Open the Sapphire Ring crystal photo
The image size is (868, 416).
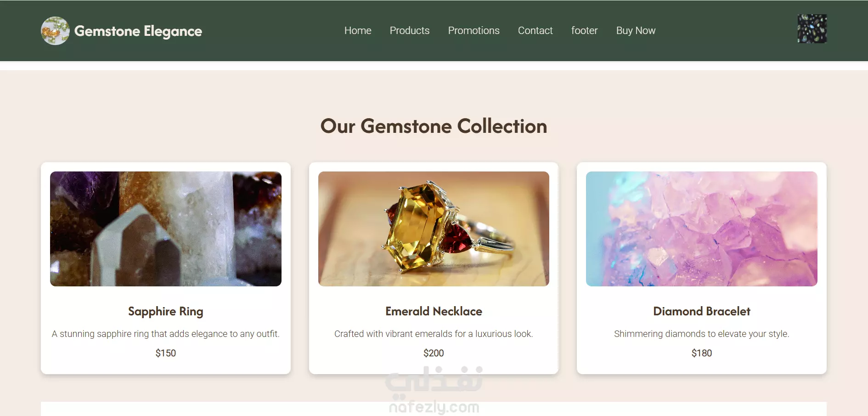(x=166, y=229)
